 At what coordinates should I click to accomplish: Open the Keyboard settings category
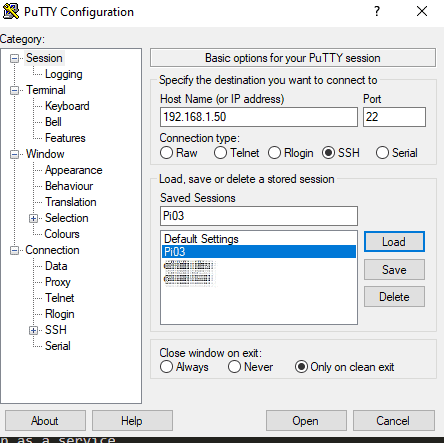67,106
